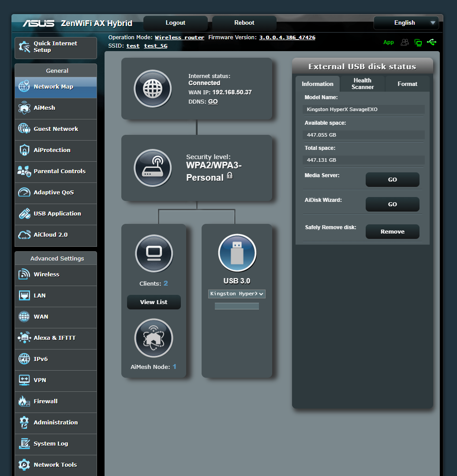Image resolution: width=457 pixels, height=476 pixels.
Task: Click the AiProtection shield icon
Action: 24,150
